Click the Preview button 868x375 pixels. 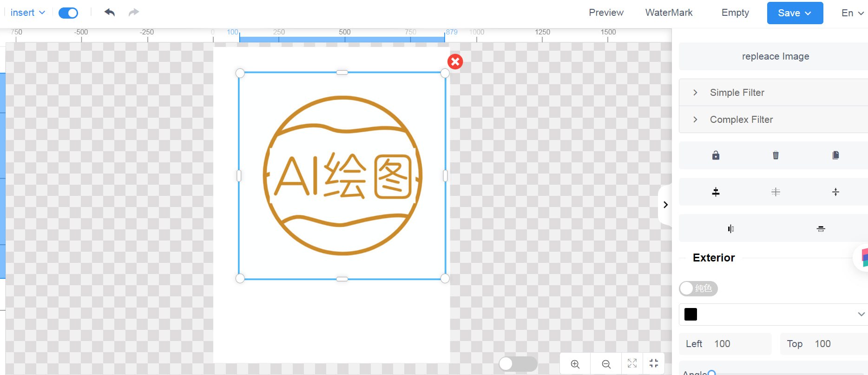point(606,13)
